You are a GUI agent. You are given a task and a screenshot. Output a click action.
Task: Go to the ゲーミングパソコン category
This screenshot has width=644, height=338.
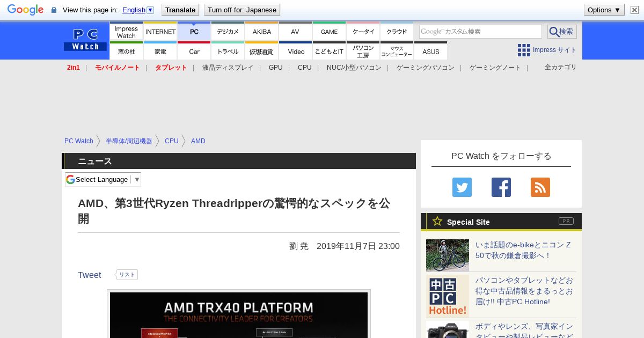click(x=426, y=68)
